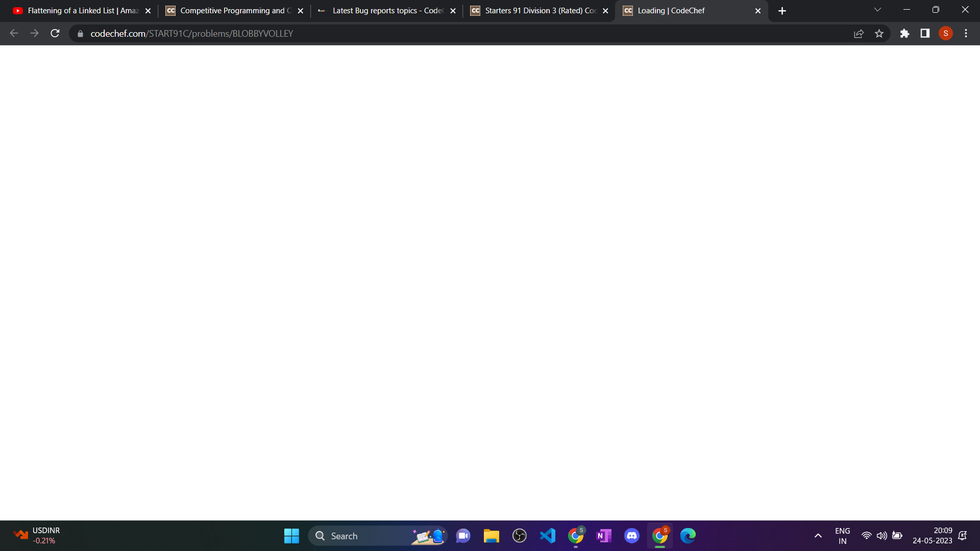Open Visual Studio Code from taskbar
This screenshot has height=551, width=980.
point(548,536)
